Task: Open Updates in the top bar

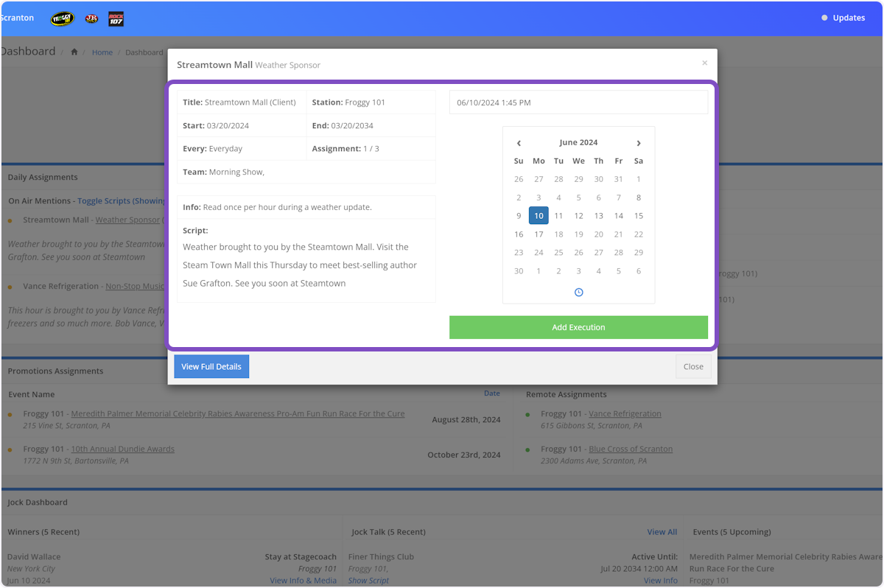Action: click(843, 18)
